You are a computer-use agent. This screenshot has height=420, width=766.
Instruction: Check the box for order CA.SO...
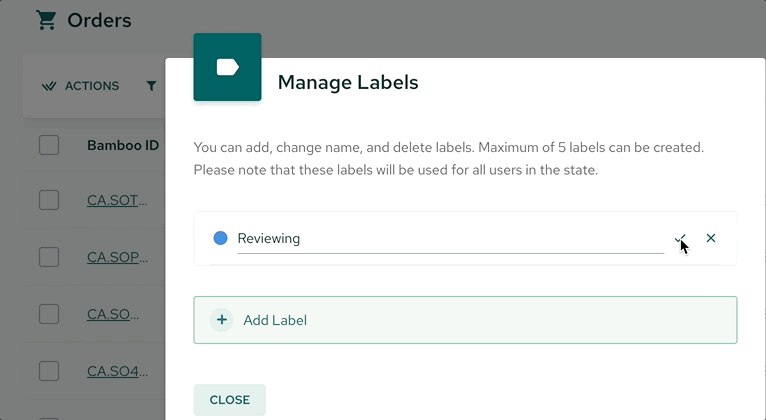coord(49,314)
